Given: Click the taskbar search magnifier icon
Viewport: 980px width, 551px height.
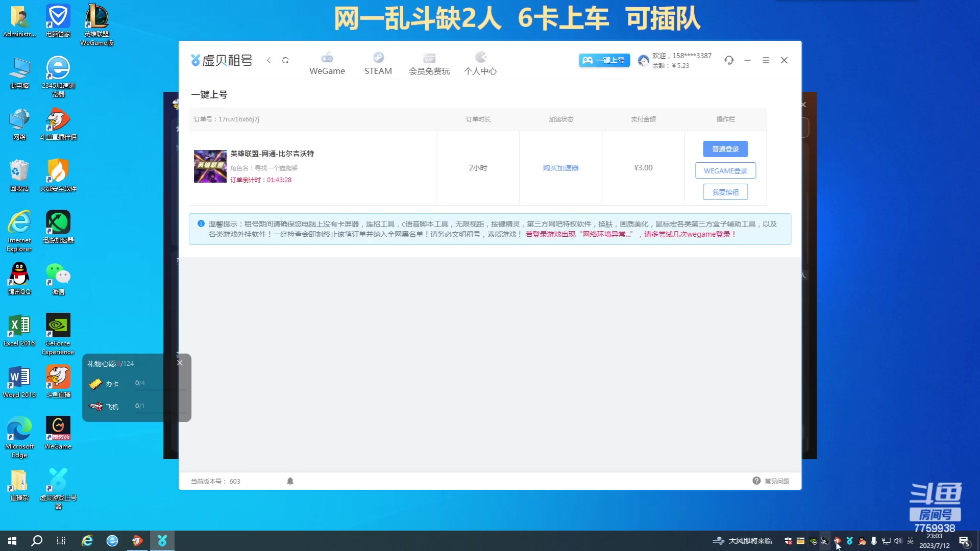Looking at the screenshot, I should point(37,541).
